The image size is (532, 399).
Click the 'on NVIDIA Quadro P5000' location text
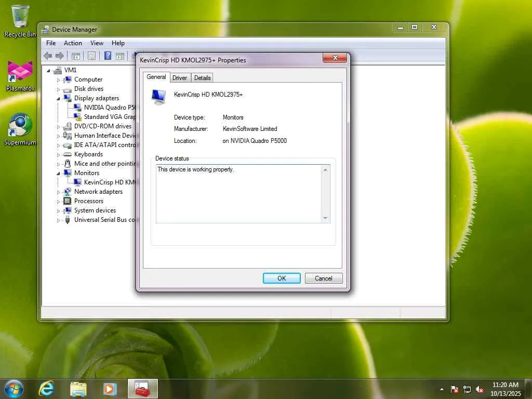(255, 141)
